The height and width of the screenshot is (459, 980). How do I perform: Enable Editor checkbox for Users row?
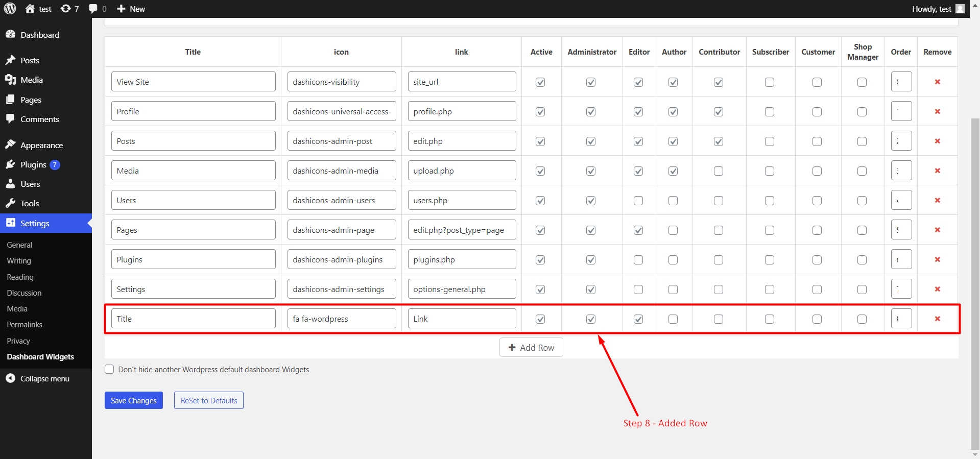638,201
